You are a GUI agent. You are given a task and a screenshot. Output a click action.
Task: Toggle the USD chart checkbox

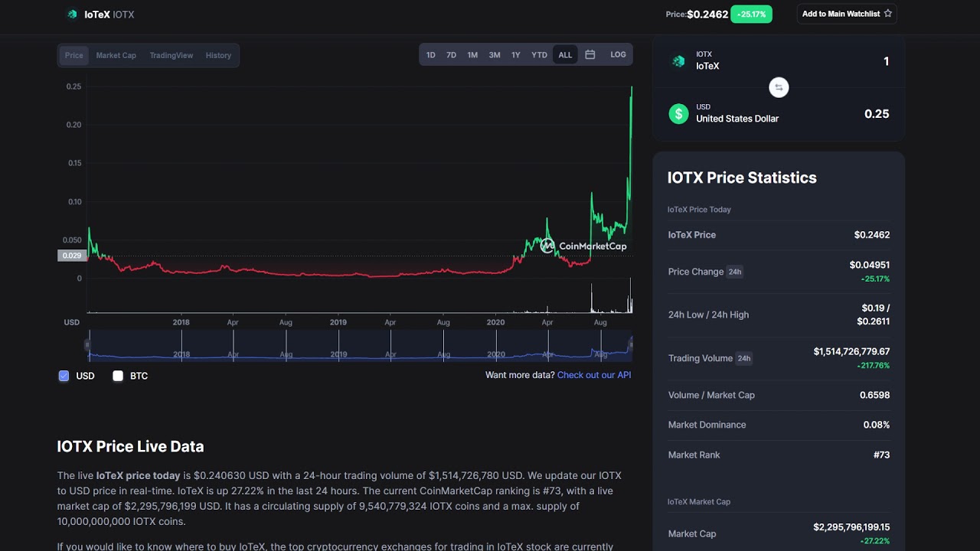click(64, 376)
